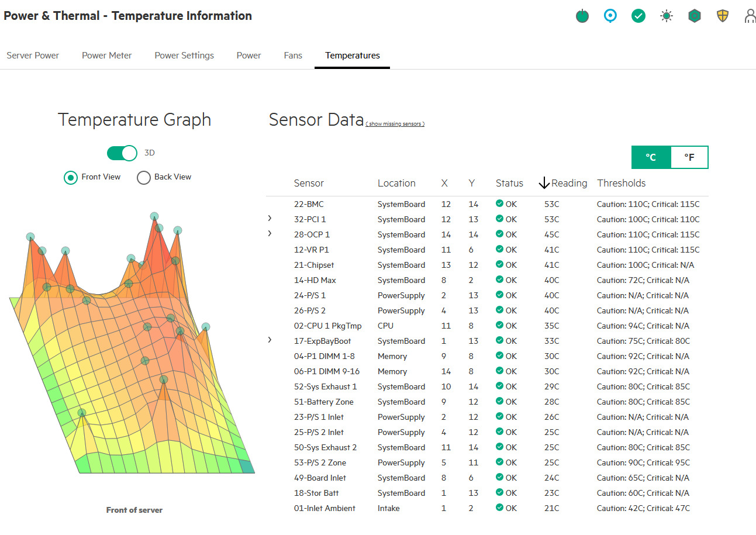
Task: Expand the 17-ExpBayBoot sensor row
Action: coord(270,340)
